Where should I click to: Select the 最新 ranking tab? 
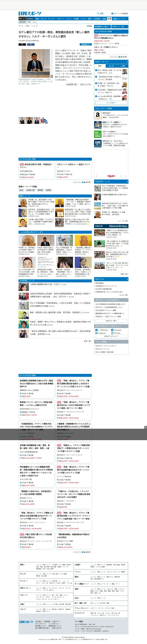coord(100,66)
